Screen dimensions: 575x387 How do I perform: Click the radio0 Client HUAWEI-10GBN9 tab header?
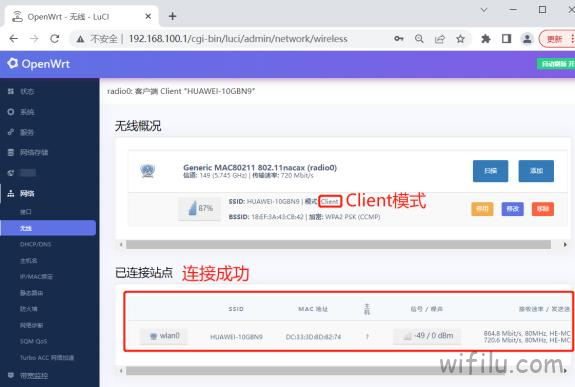(181, 91)
